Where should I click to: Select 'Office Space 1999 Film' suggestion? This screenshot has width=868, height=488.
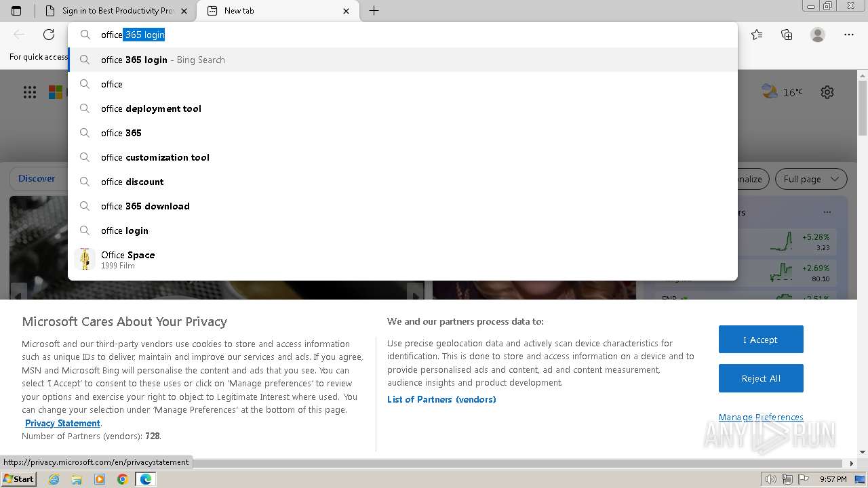click(403, 259)
